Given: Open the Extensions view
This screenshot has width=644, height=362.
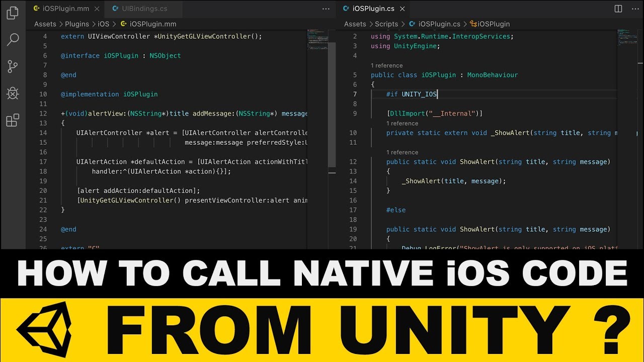Looking at the screenshot, I should tap(13, 120).
